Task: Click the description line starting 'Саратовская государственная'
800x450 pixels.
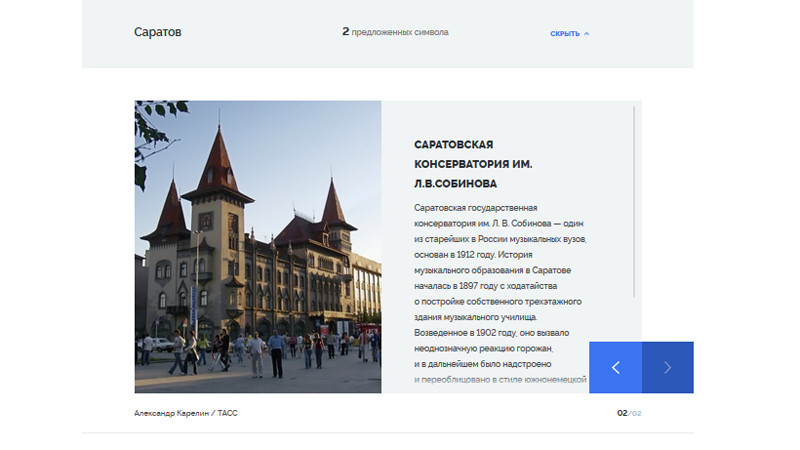Action: tap(476, 208)
